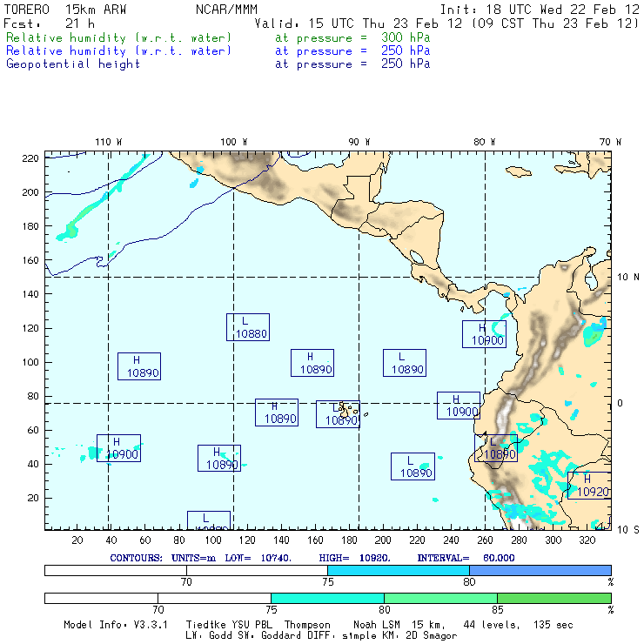This screenshot has width=644, height=644.
Task: Click the '10 S' latitude label
Action: tap(628, 530)
